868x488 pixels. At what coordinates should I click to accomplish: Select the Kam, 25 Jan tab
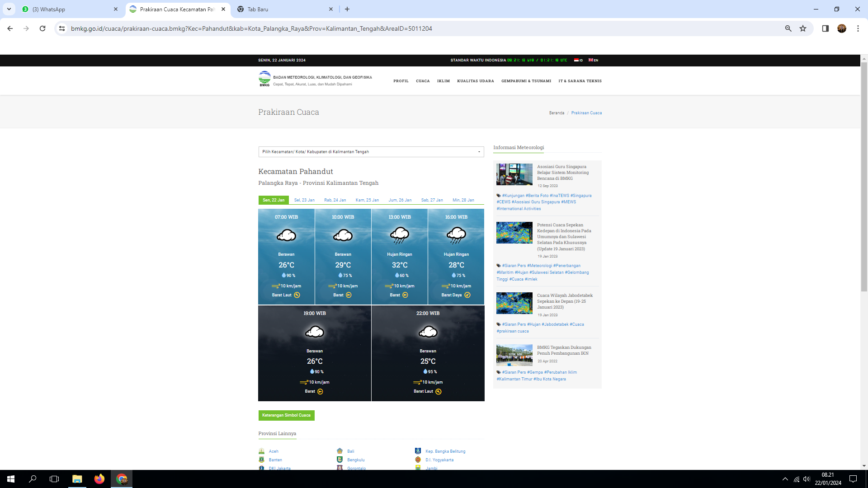[367, 200]
